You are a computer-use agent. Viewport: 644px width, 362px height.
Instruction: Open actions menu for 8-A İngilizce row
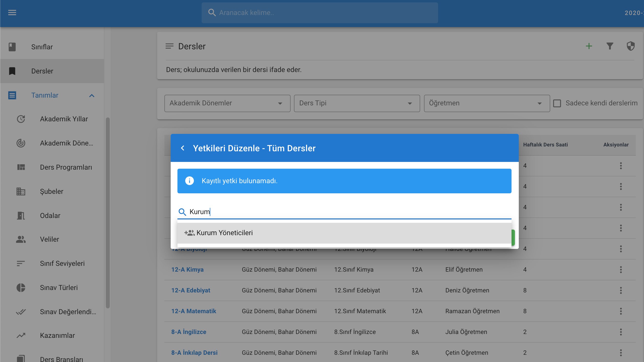(621, 332)
